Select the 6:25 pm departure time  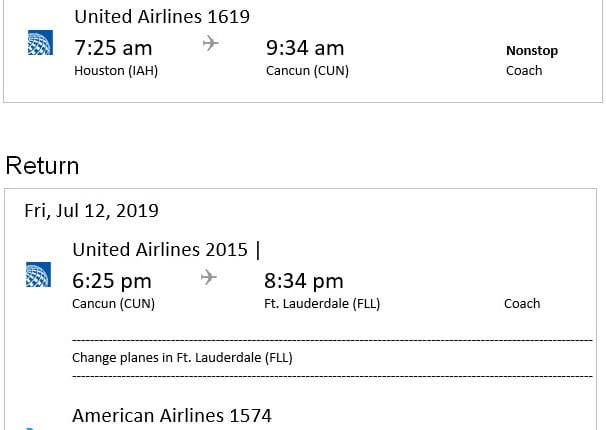(x=112, y=281)
